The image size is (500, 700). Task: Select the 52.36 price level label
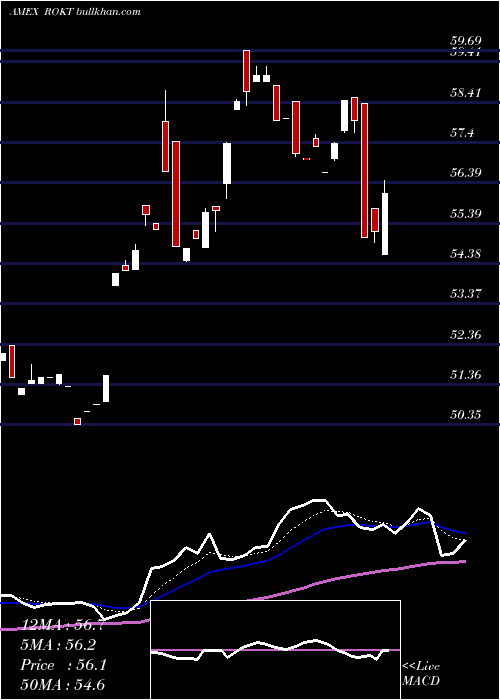coord(466,335)
